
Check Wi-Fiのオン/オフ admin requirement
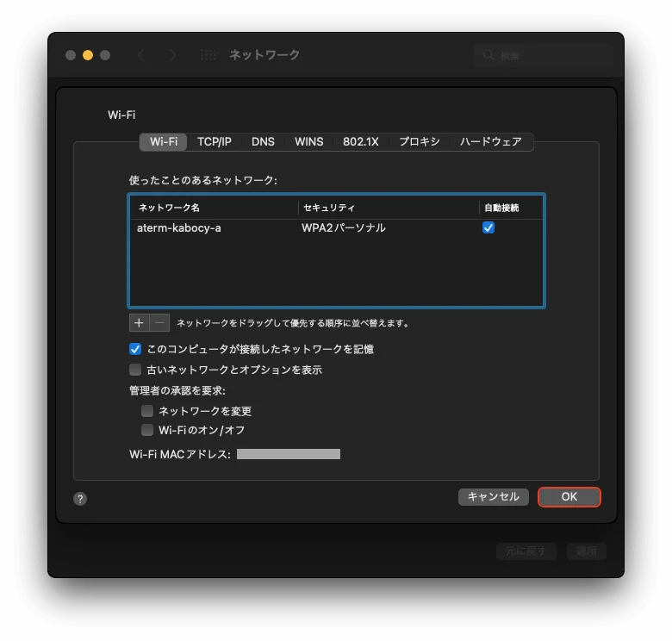147,430
